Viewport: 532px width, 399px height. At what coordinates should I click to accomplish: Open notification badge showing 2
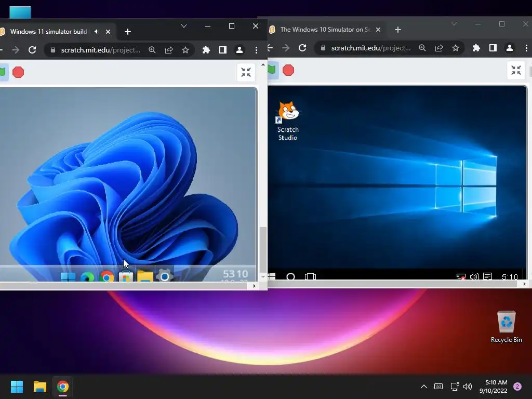[x=517, y=387]
